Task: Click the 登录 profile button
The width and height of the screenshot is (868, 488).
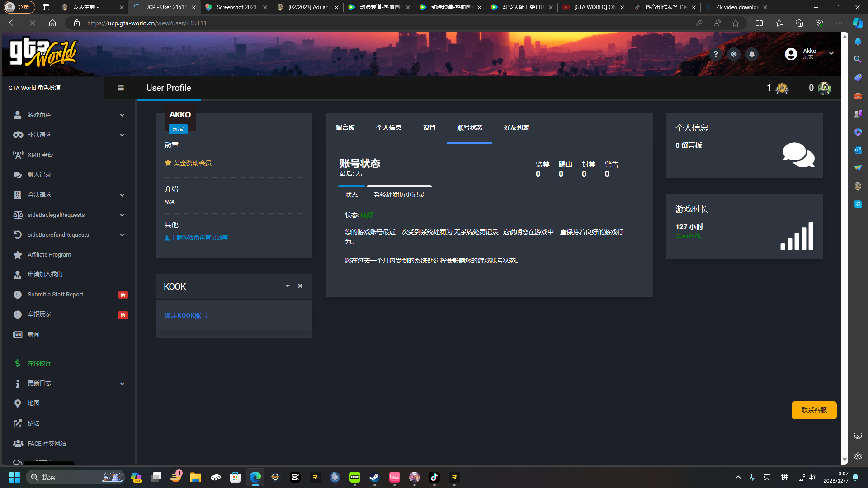Action: click(x=19, y=7)
